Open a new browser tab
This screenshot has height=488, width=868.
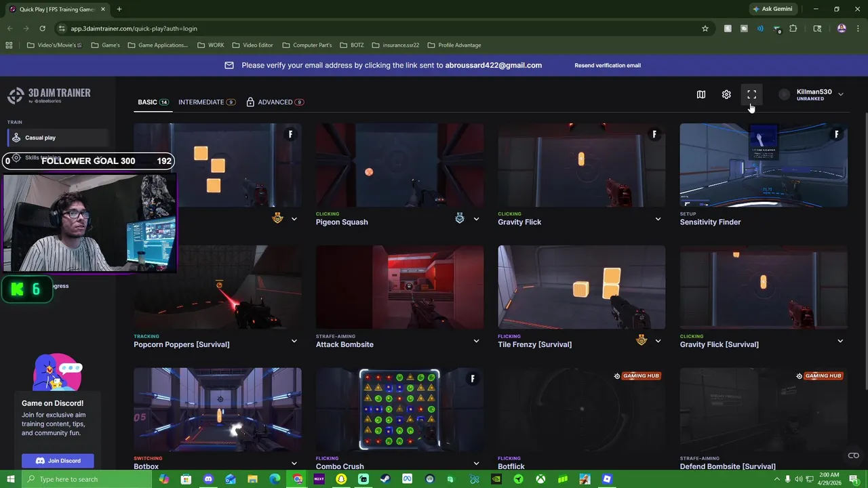[119, 9]
